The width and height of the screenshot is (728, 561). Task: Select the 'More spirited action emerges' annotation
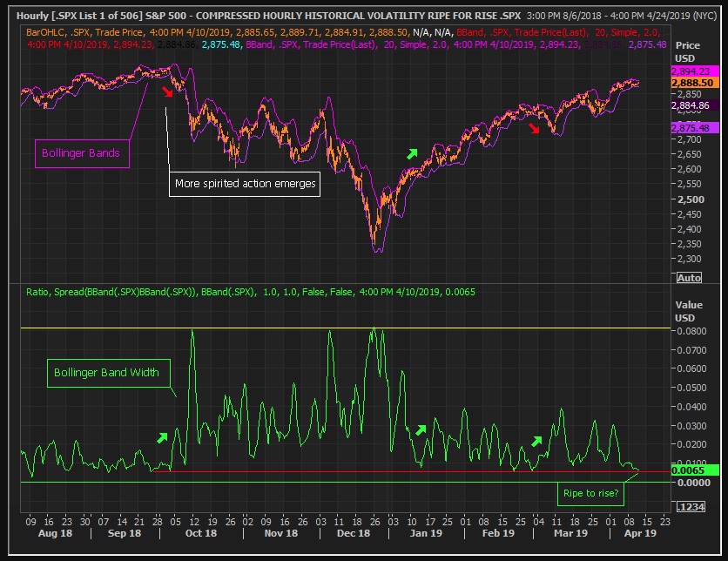(244, 184)
